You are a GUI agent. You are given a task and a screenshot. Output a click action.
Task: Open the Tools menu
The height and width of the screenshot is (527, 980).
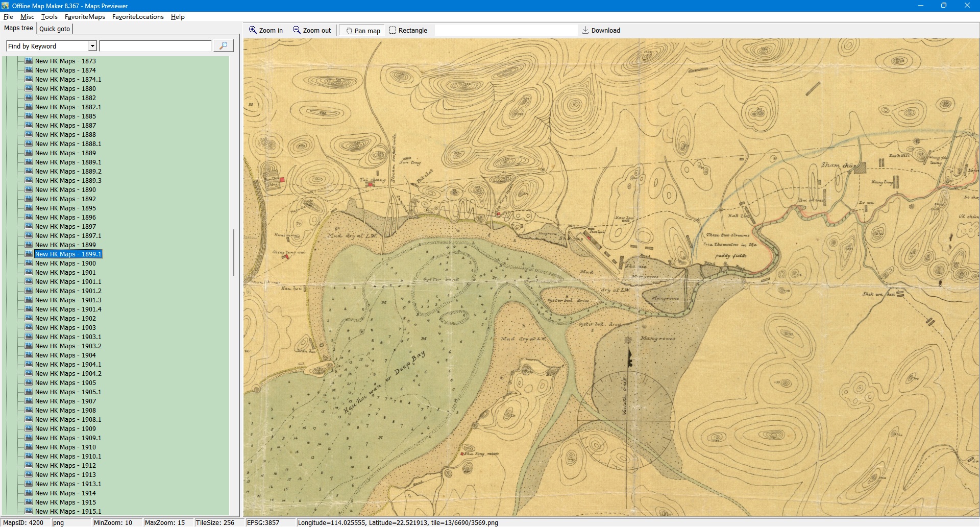coord(49,17)
